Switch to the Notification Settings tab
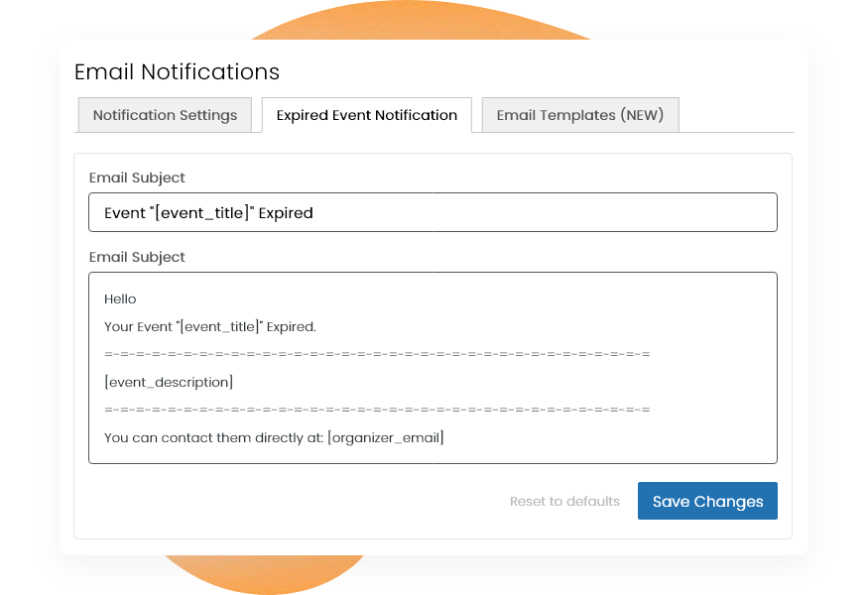Screen dimensions: 868x595 coord(165,115)
